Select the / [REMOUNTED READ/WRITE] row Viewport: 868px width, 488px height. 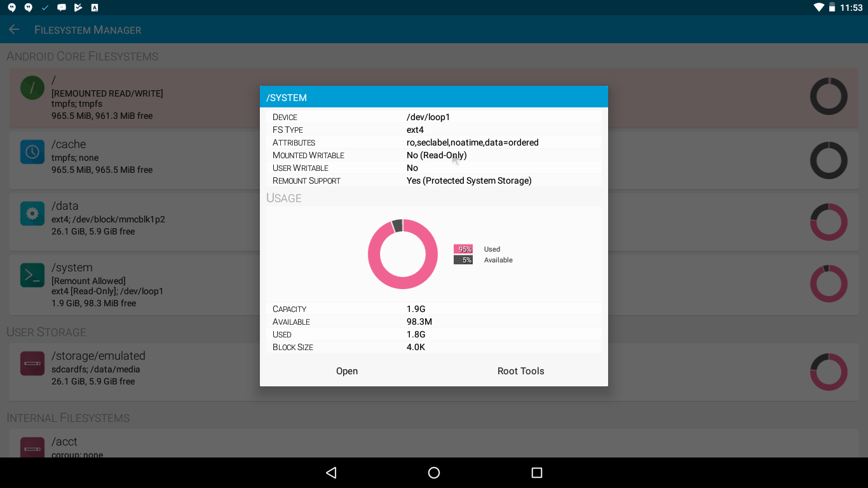point(434,97)
